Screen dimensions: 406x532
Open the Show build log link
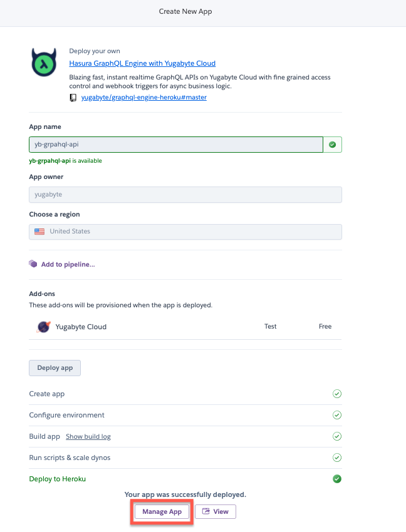point(88,436)
